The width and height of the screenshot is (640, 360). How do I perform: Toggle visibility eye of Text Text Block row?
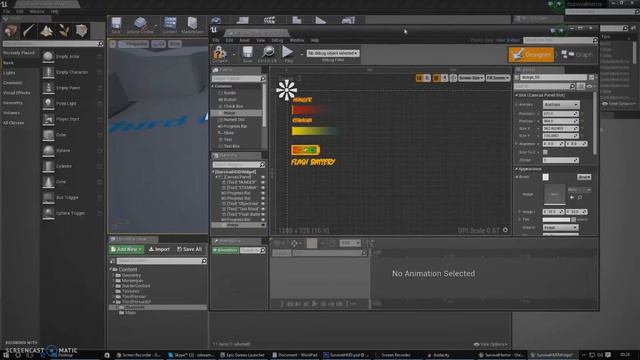coord(263,209)
